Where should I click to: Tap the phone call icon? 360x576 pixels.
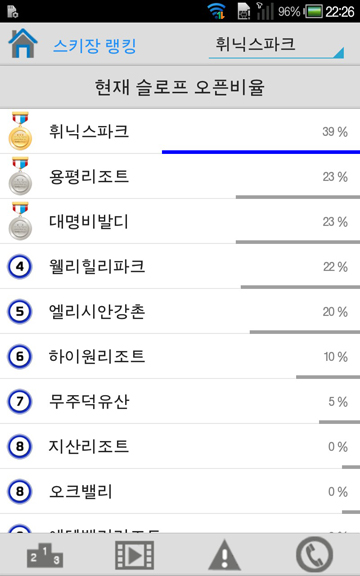coord(314,555)
